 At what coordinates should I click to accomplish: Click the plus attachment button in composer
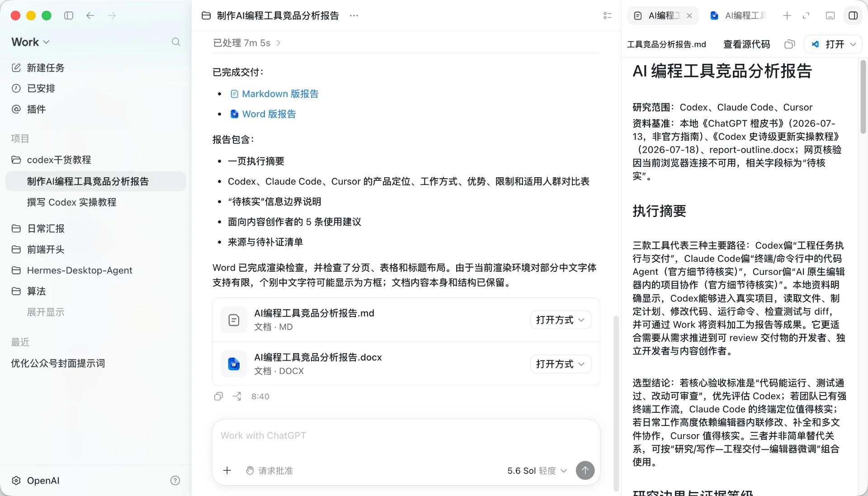pyautogui.click(x=227, y=471)
